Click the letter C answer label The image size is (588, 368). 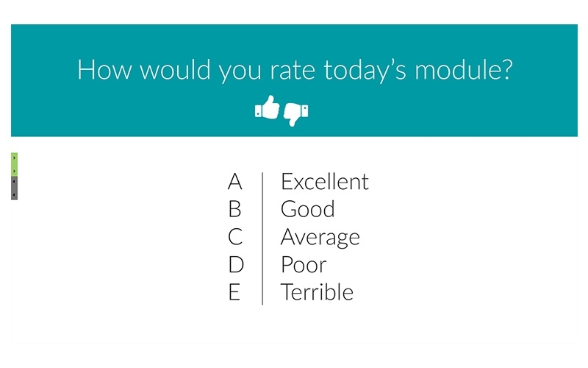pyautogui.click(x=235, y=237)
